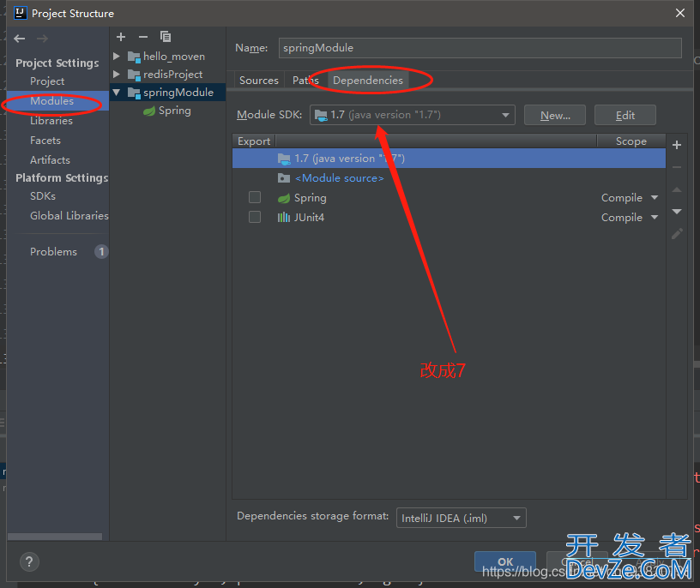Click the left sidebar horizontal scrollbar
Image resolution: width=700 pixels, height=588 pixels.
click(55, 537)
